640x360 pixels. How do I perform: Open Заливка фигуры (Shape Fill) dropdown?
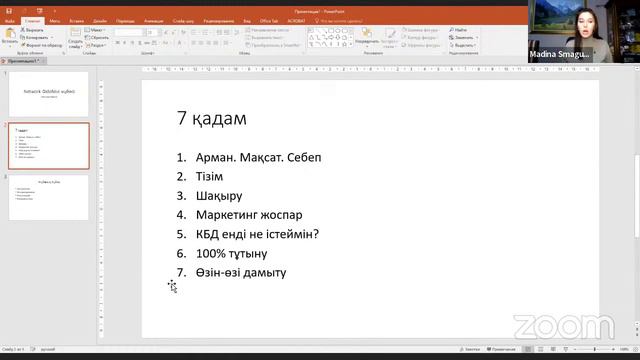click(420, 30)
